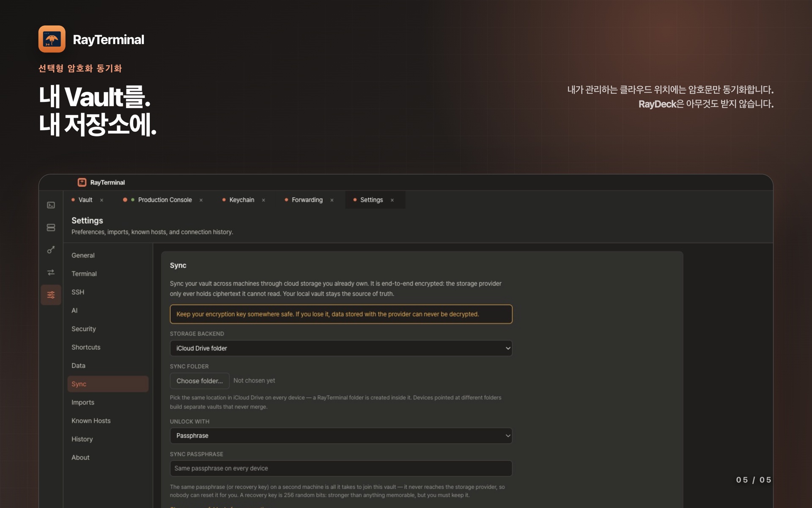This screenshot has width=812, height=508.
Task: Open Terminal settings section
Action: click(108, 274)
